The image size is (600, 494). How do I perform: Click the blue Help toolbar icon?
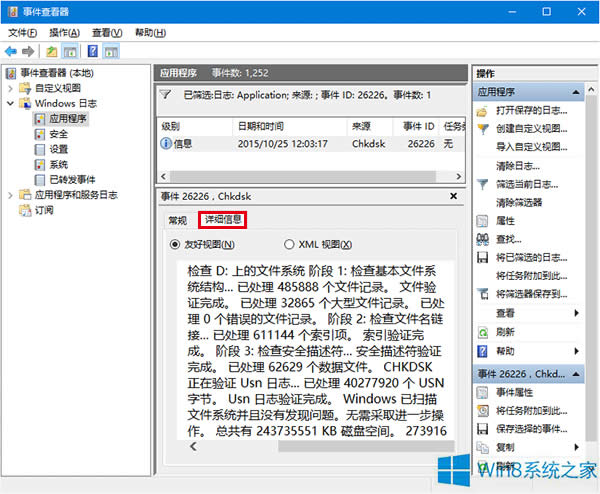click(x=93, y=51)
